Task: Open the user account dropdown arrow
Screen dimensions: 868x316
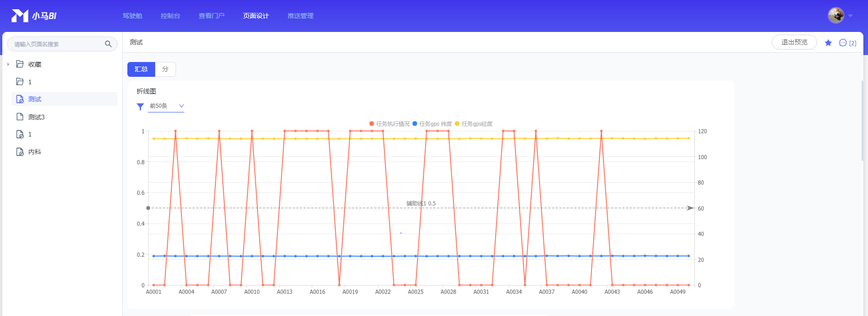Action: tap(850, 16)
